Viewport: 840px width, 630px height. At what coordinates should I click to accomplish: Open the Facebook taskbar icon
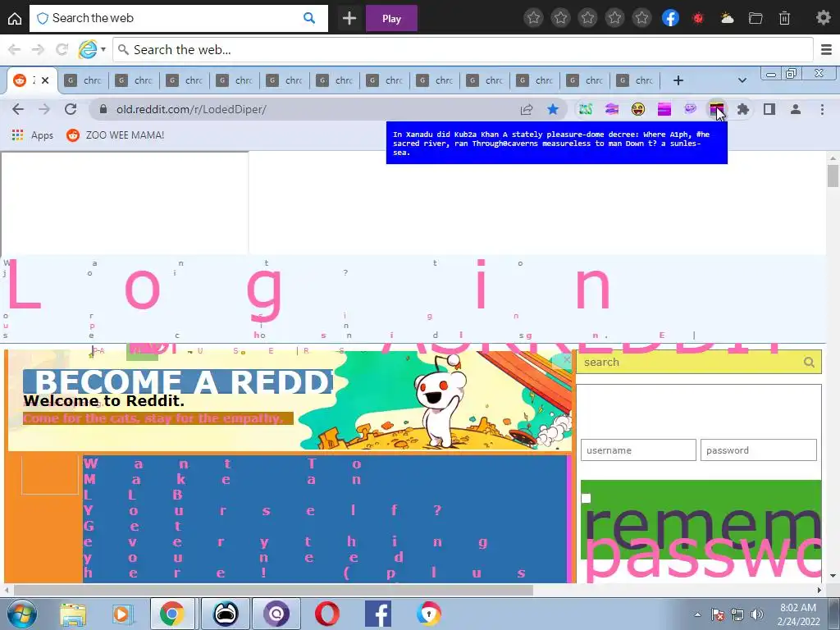pos(377,614)
